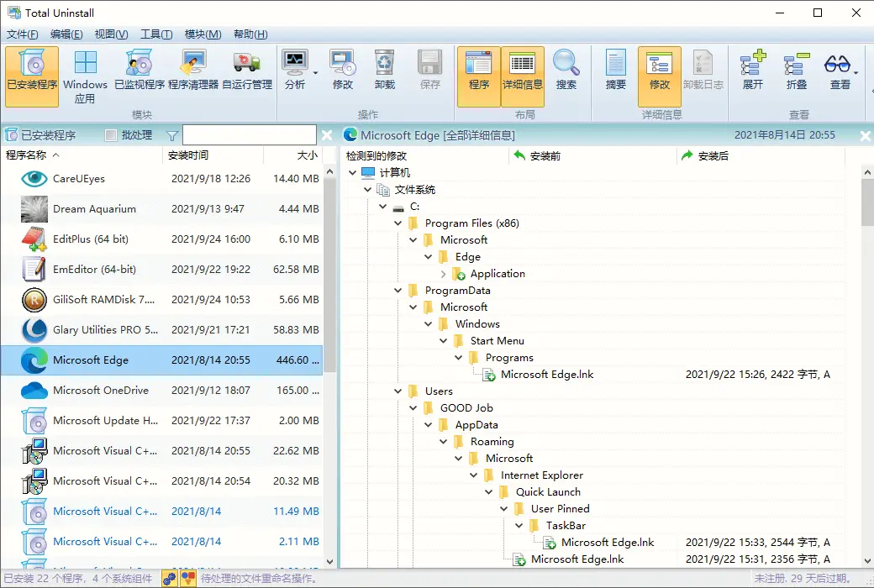Open the 帮助(H) menu
Screen dimensions: 874x588
point(250,34)
